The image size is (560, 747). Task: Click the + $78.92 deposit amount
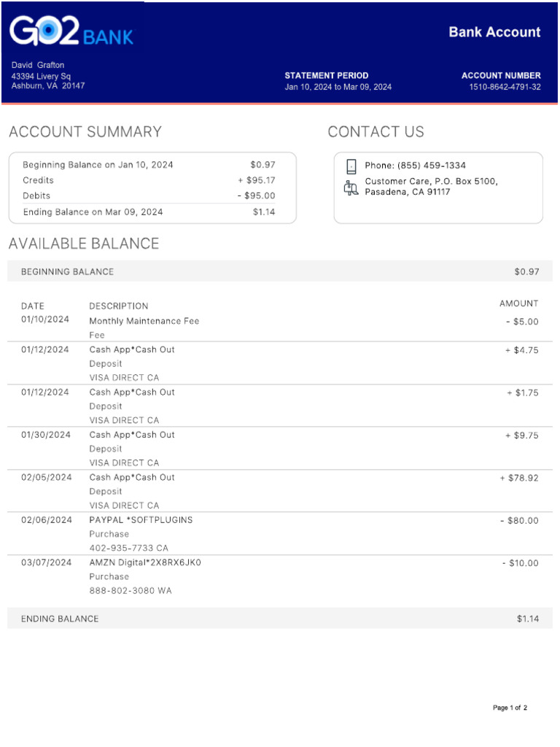point(519,478)
